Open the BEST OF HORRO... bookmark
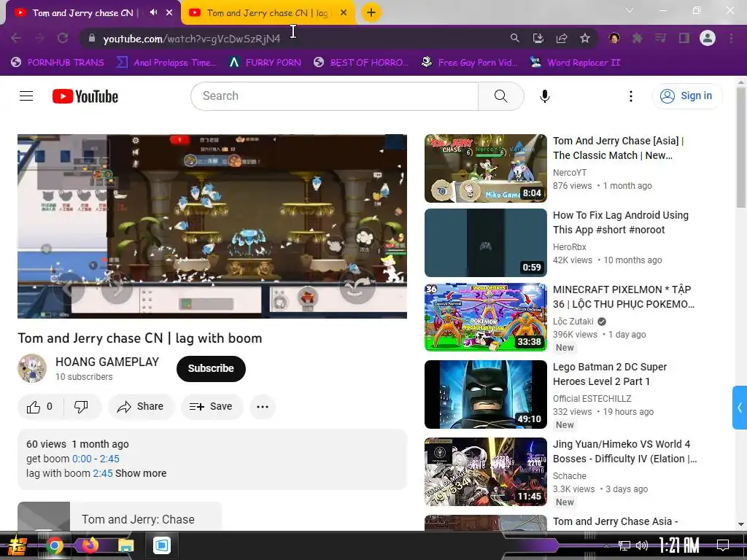Screen dimensions: 747x560 (x=361, y=63)
